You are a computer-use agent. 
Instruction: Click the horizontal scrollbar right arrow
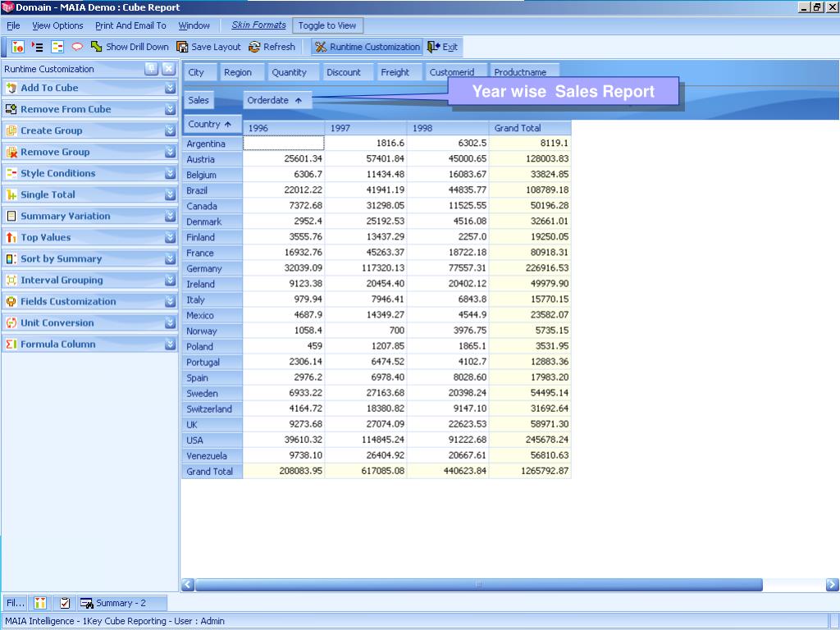832,585
